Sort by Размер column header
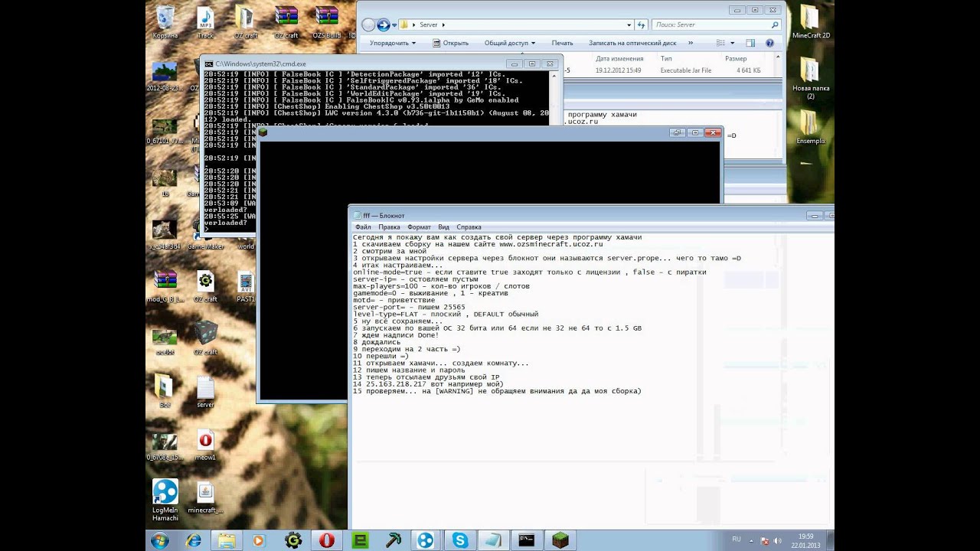Image resolution: width=980 pixels, height=551 pixels. (736, 58)
